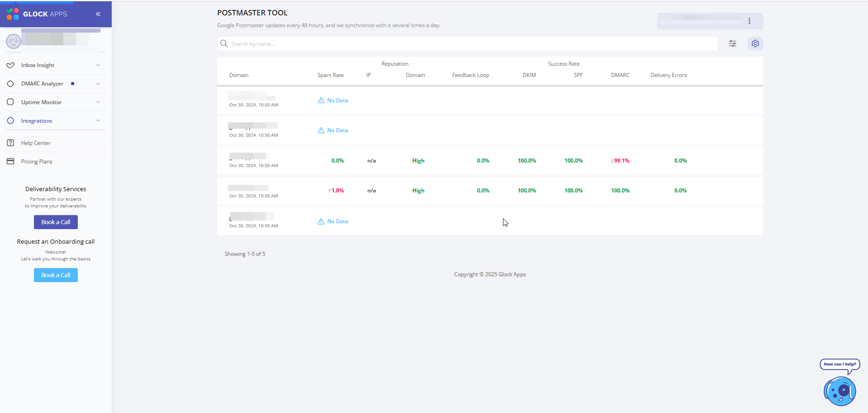Click the Spam Rate column header
Viewport: 868px width, 413px height.
[x=331, y=75]
